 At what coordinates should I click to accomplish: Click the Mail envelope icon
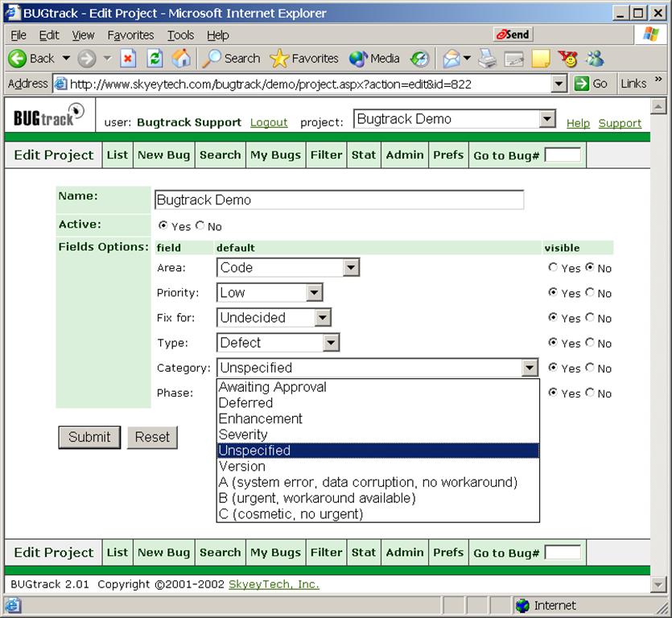451,59
